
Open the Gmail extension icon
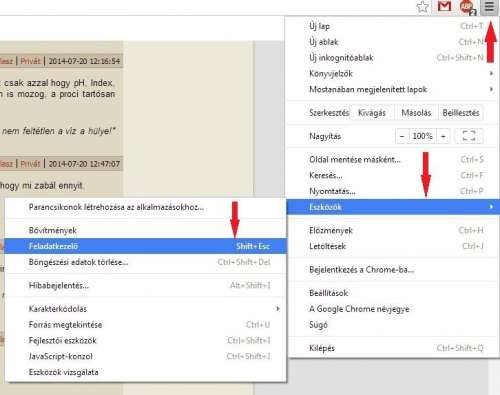pos(444,6)
